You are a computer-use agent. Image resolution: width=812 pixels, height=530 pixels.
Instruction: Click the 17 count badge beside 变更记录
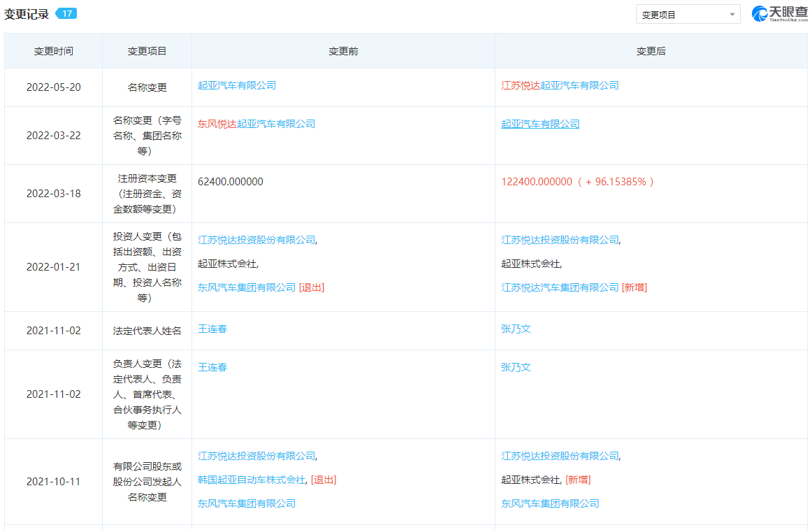tap(66, 14)
